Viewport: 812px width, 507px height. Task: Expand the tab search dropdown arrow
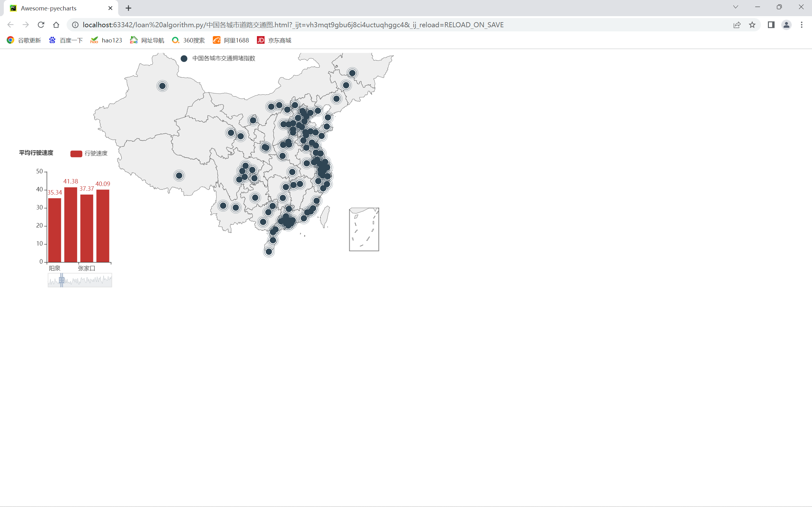pos(736,7)
